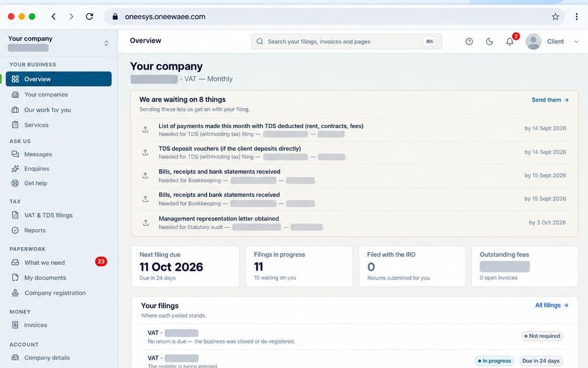
Task: Click the Company registration stamp icon
Action: click(x=15, y=293)
